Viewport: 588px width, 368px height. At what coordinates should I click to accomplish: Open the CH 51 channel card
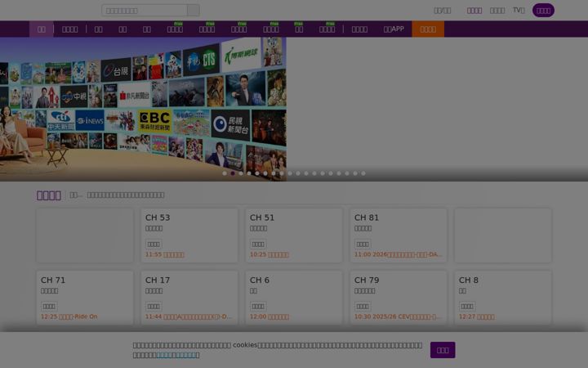pyautogui.click(x=294, y=236)
